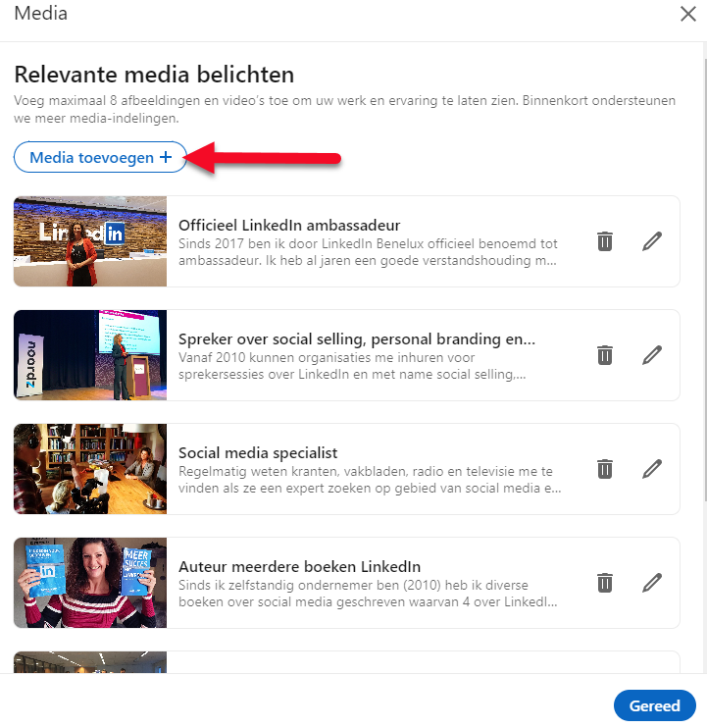Screen dimensions: 707x728
Task: Select the title Officieel LinkedIn ambassadeur
Action: [x=289, y=226]
